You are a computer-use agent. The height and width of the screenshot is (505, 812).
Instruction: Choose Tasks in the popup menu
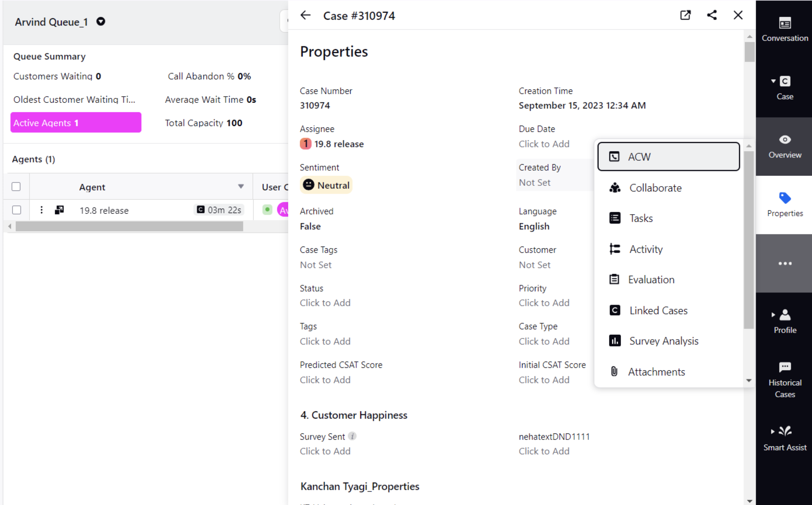coord(668,218)
